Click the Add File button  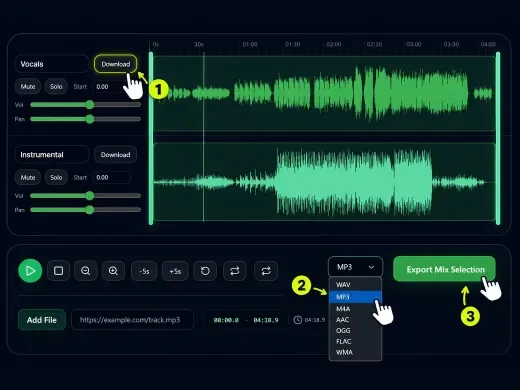(42, 320)
